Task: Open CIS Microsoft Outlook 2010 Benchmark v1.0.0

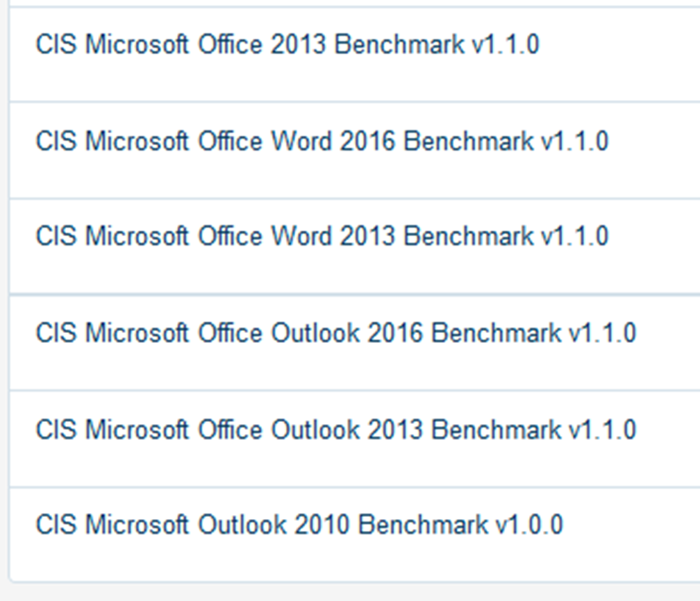Action: 299,525
